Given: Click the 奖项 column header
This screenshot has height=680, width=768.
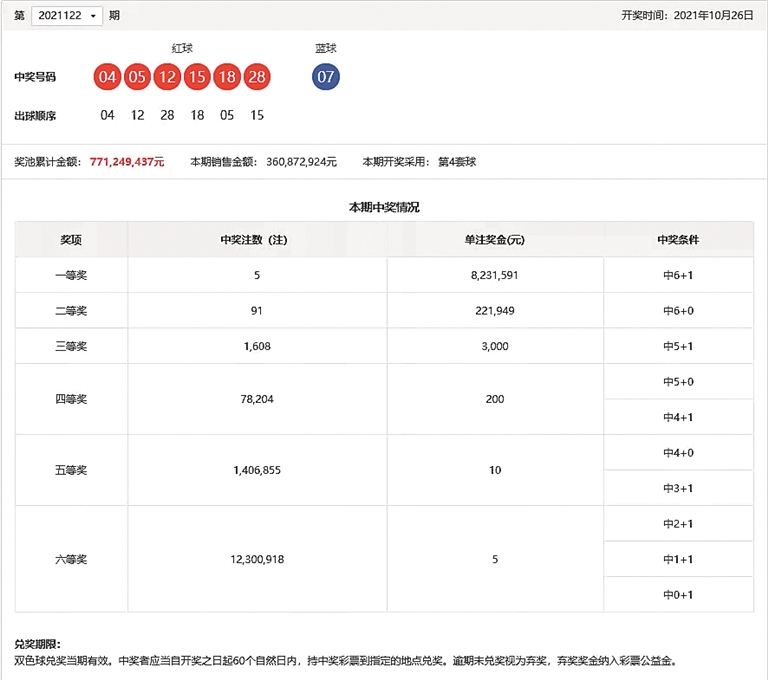Looking at the screenshot, I should pyautogui.click(x=71, y=240).
